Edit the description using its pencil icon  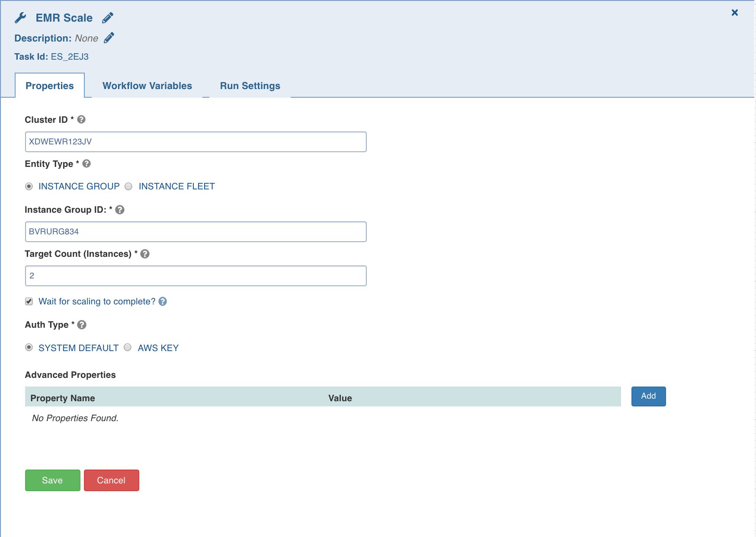tap(109, 38)
